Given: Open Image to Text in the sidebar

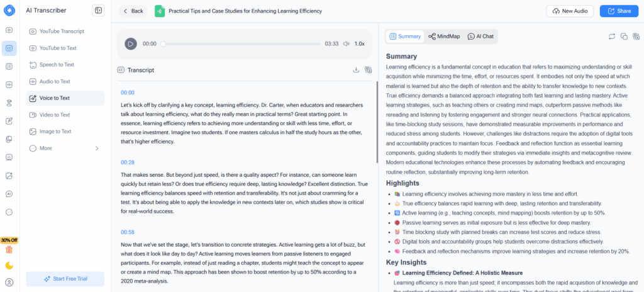Looking at the screenshot, I should coord(65,131).
